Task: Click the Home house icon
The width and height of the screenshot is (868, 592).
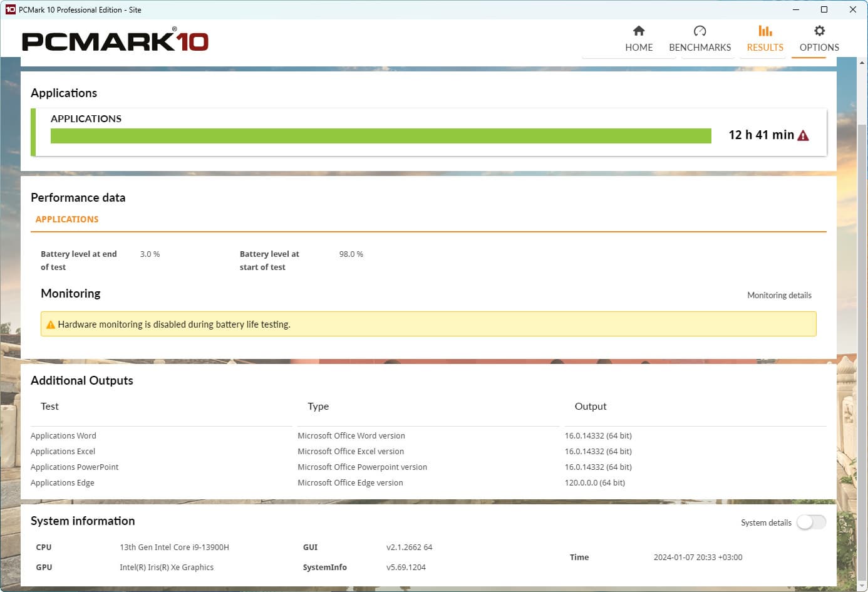Action: 639,31
